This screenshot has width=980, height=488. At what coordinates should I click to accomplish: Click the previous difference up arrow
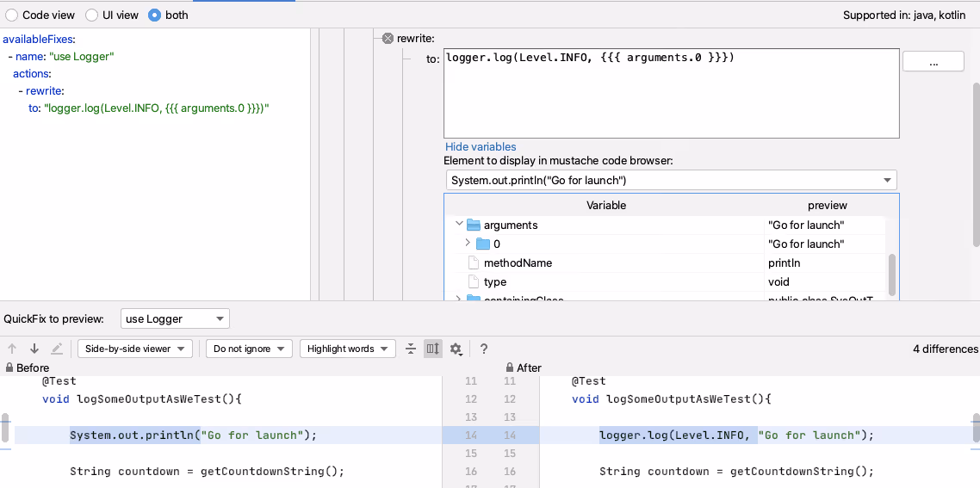point(12,349)
